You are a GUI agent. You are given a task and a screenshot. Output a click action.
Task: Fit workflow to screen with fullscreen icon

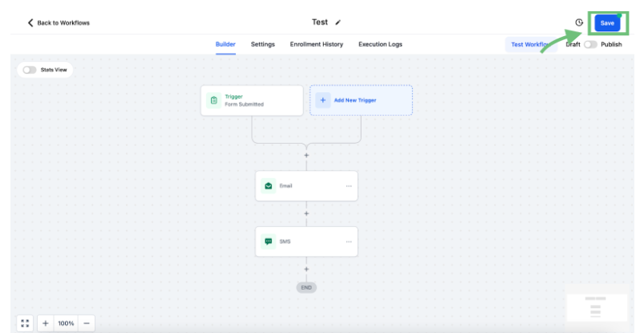point(25,323)
